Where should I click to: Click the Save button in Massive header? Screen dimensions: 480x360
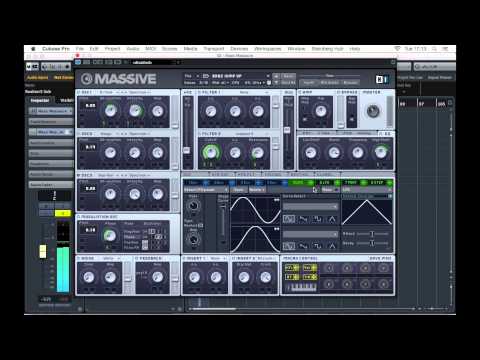pyautogui.click(x=289, y=76)
